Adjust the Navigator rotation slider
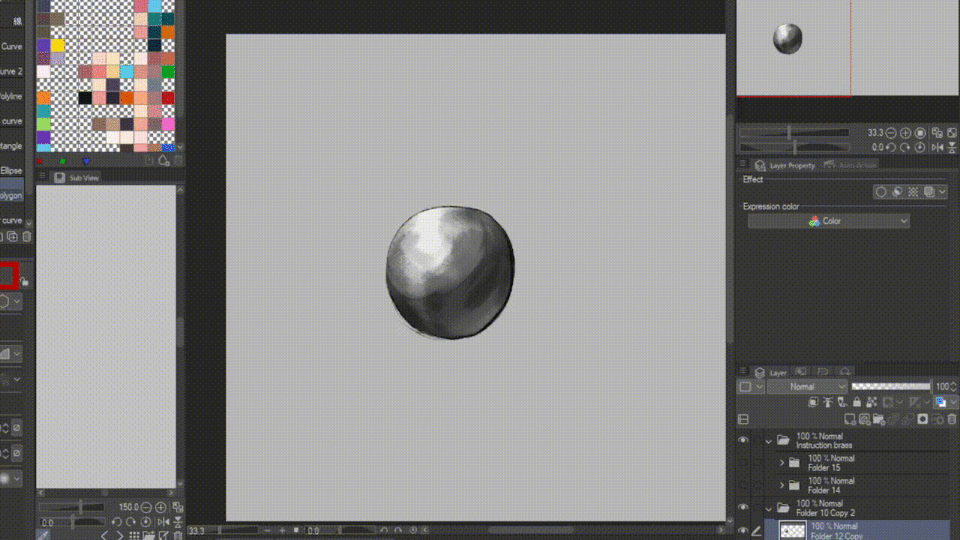Image resolution: width=960 pixels, height=540 pixels. click(x=795, y=148)
